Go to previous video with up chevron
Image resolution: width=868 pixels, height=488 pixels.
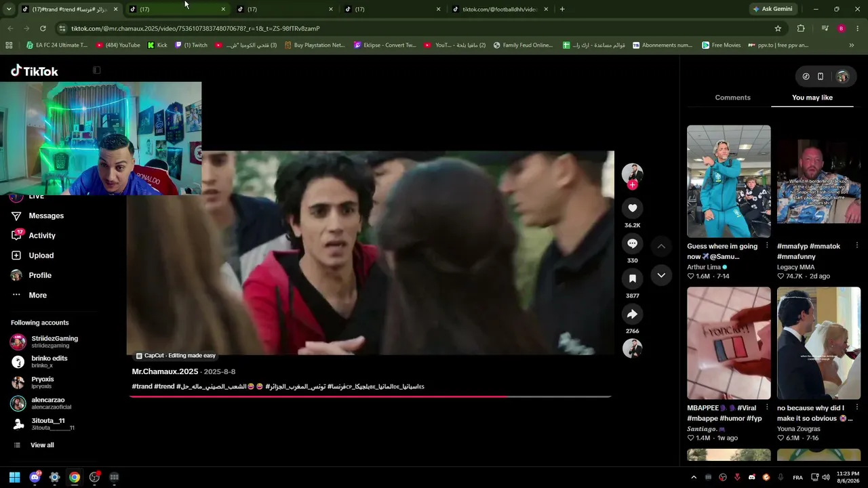coord(661,246)
